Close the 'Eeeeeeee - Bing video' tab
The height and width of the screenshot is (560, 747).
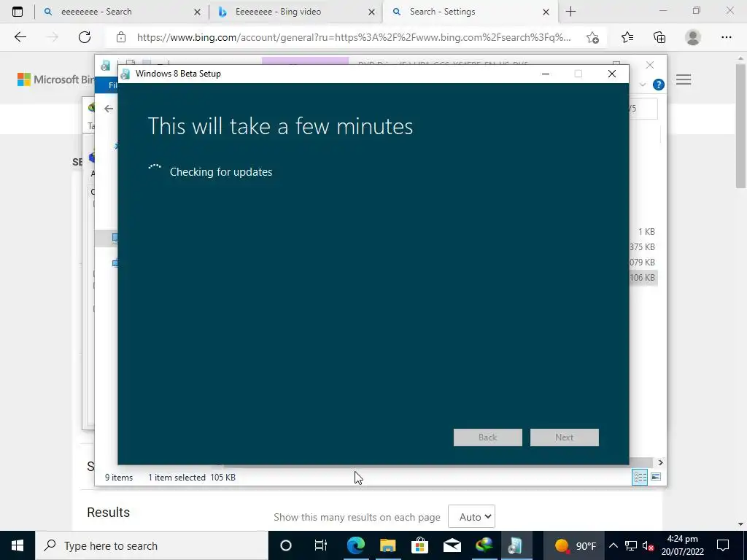coord(371,12)
